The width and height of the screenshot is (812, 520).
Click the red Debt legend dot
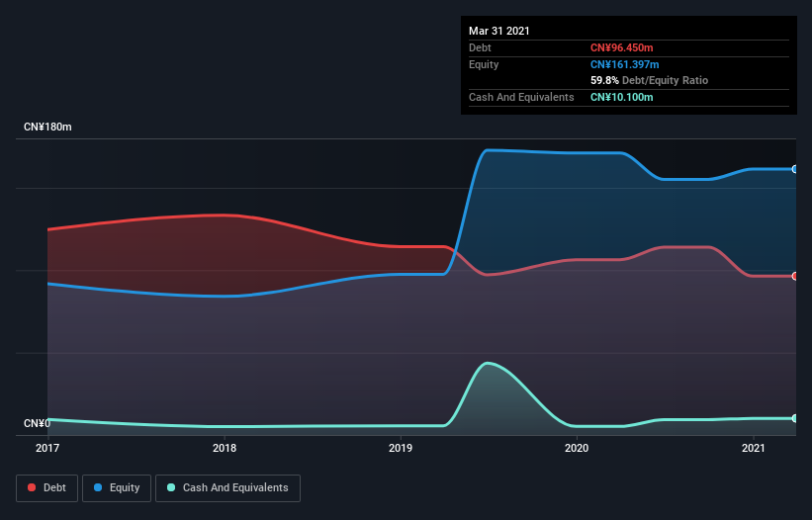32,487
